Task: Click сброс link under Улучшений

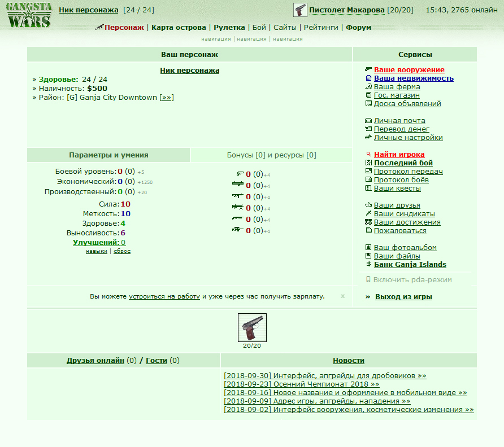Action: pyautogui.click(x=122, y=251)
